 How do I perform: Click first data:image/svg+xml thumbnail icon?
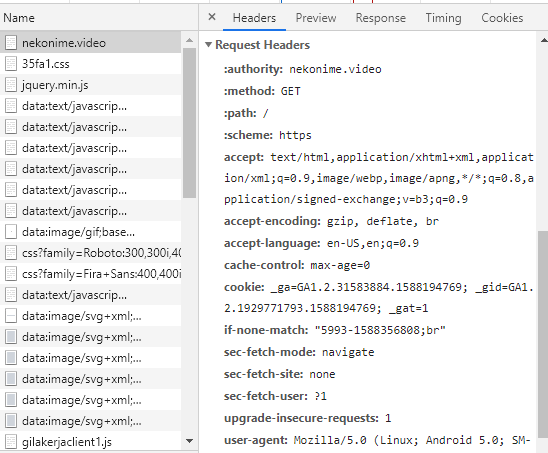point(11,316)
